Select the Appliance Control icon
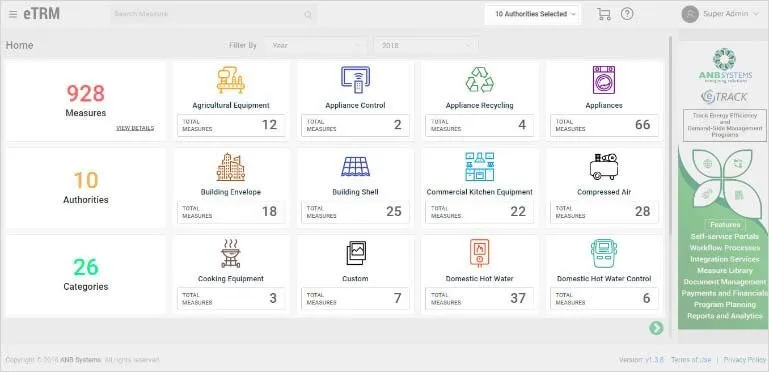Screen dimensions: 769x372 tap(355, 80)
